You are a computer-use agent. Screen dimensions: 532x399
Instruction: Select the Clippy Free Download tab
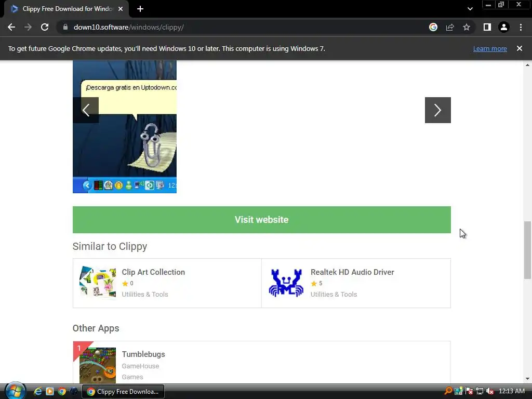pos(66,9)
